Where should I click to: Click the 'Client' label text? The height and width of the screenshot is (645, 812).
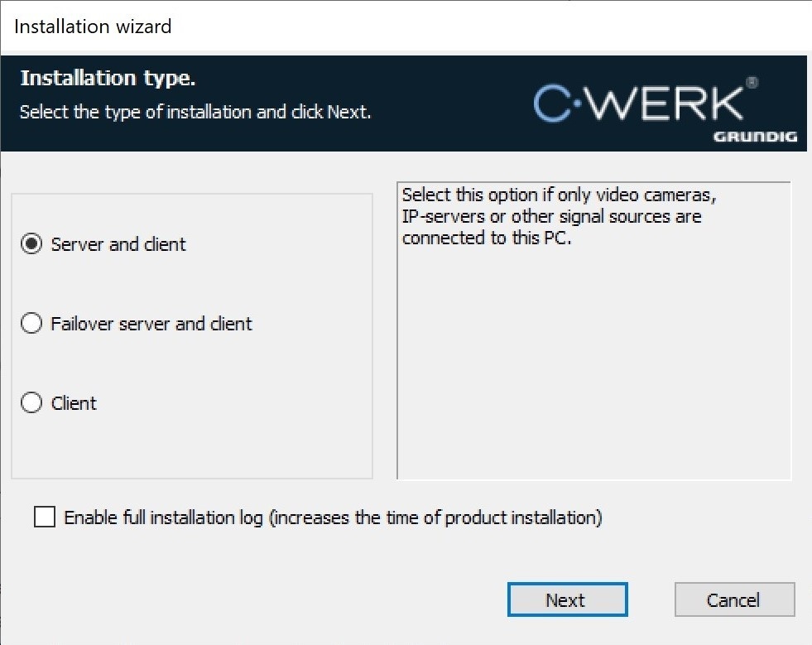click(x=74, y=403)
